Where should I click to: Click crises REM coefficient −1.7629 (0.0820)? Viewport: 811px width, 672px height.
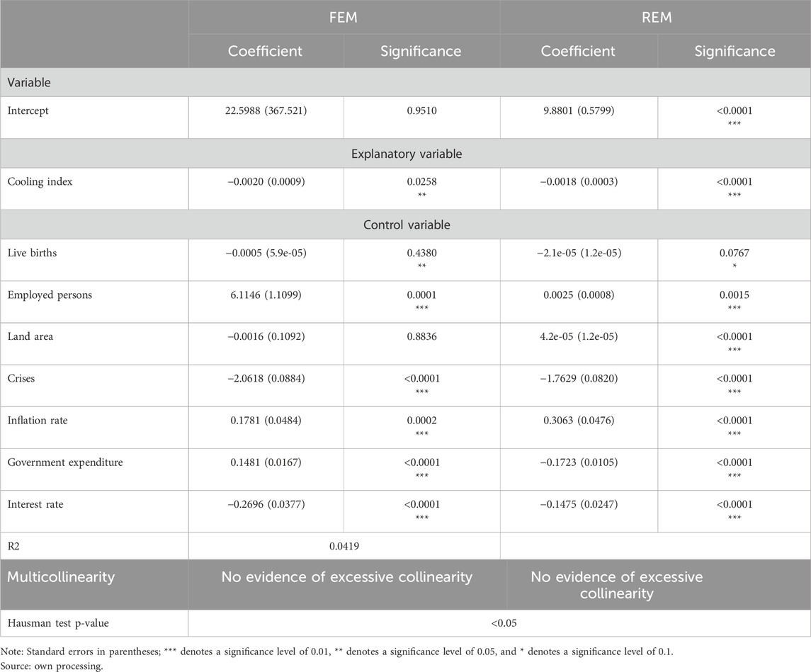pyautogui.click(x=579, y=378)
